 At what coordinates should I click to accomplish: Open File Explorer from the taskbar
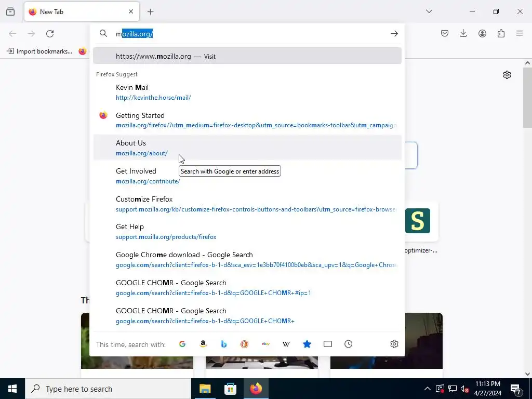pos(205,389)
